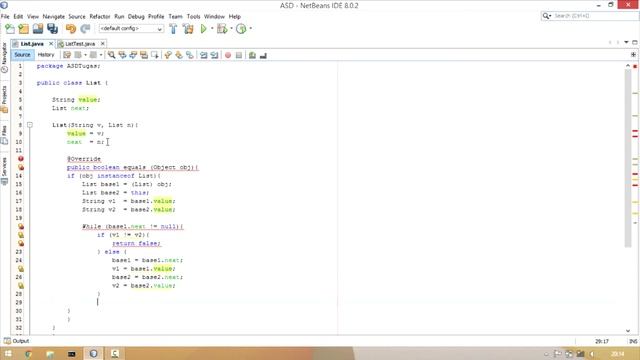
Task: Click the Windows Start button
Action: (x=8, y=353)
